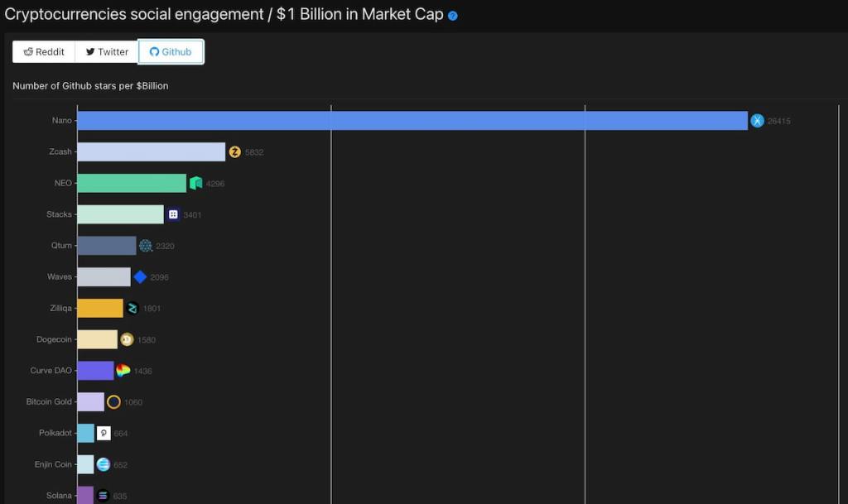Screen dimensions: 848x504
Task: Click the Waves axis label
Action: click(x=59, y=276)
